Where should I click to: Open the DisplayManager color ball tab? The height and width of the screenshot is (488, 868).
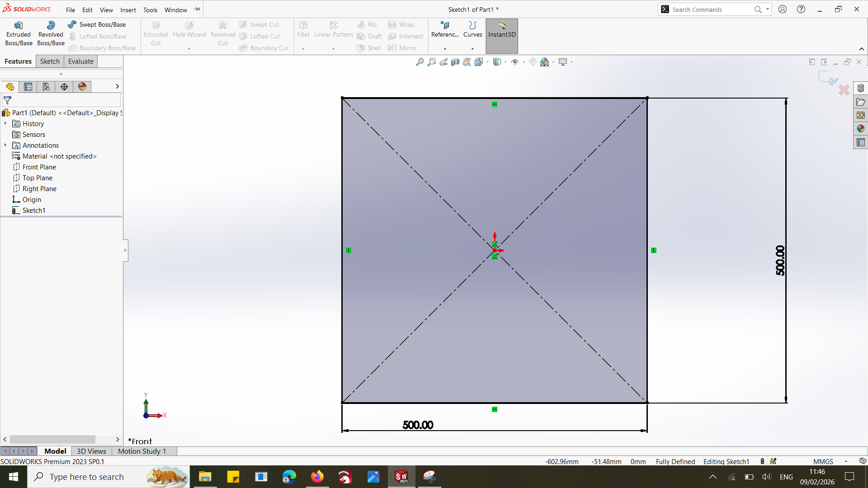(x=82, y=87)
